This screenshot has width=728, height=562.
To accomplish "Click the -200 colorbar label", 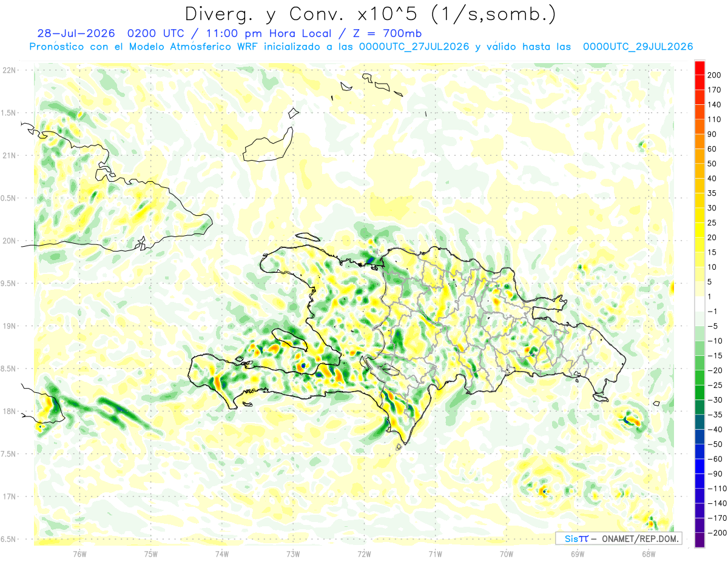I will pyautogui.click(x=718, y=533).
